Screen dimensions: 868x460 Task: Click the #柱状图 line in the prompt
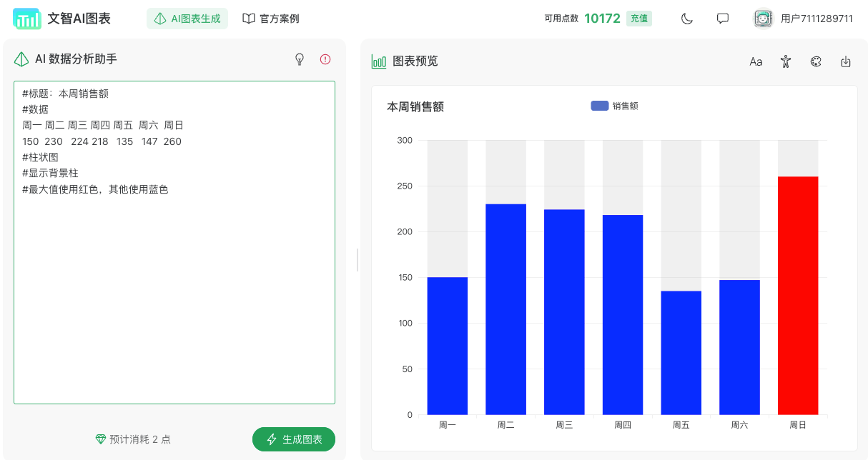40,157
